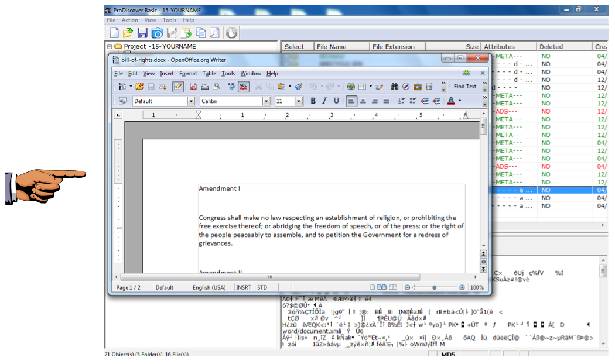Apply Font Color in Writer
615x364 pixels.
point(451,101)
